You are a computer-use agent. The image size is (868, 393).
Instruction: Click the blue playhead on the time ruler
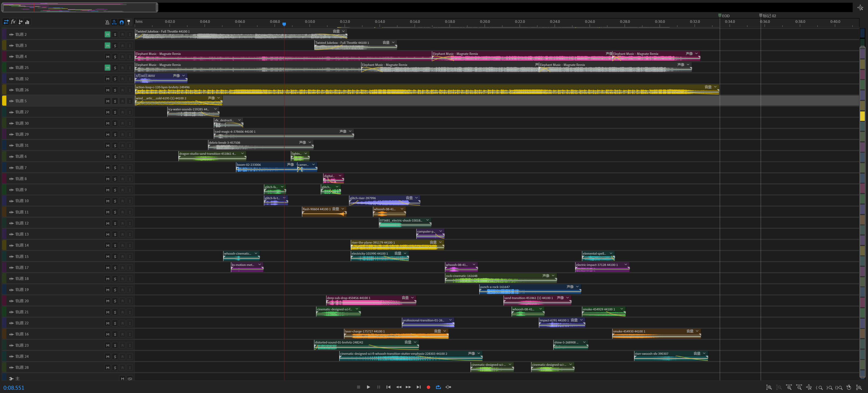click(x=284, y=24)
